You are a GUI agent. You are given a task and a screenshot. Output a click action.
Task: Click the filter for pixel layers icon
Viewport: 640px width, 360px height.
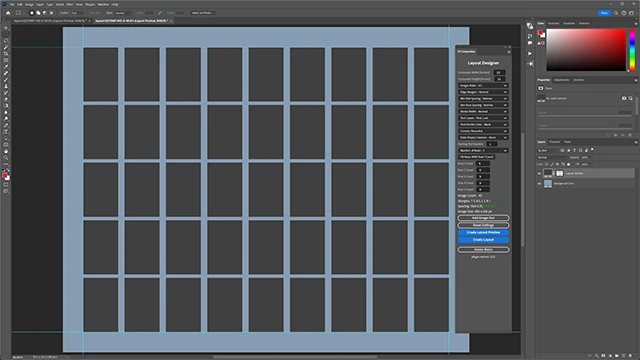(562, 150)
